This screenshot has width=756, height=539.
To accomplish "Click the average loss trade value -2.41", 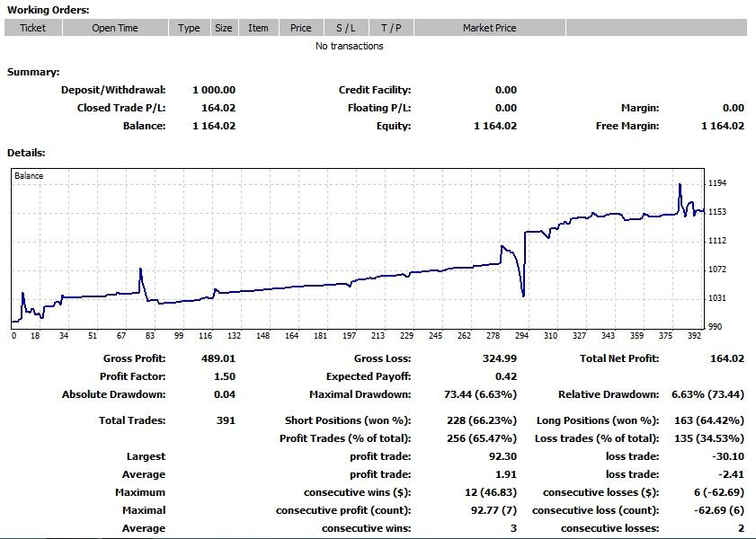I will [732, 474].
